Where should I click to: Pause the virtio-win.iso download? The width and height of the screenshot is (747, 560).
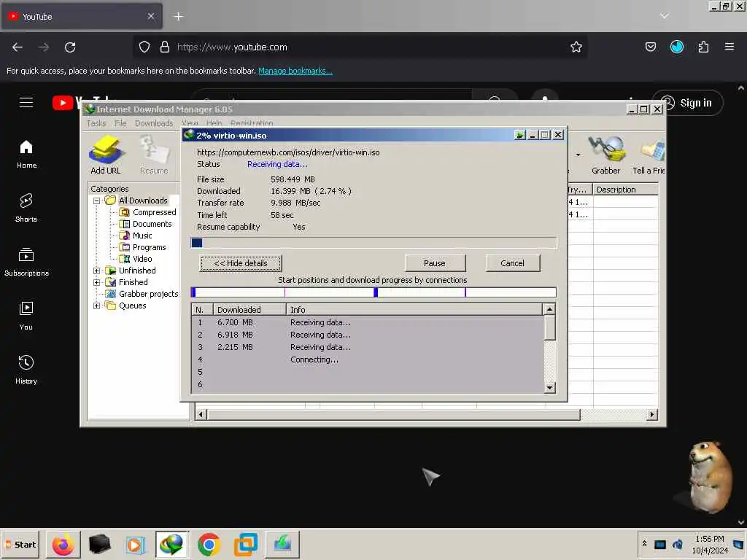click(x=435, y=263)
